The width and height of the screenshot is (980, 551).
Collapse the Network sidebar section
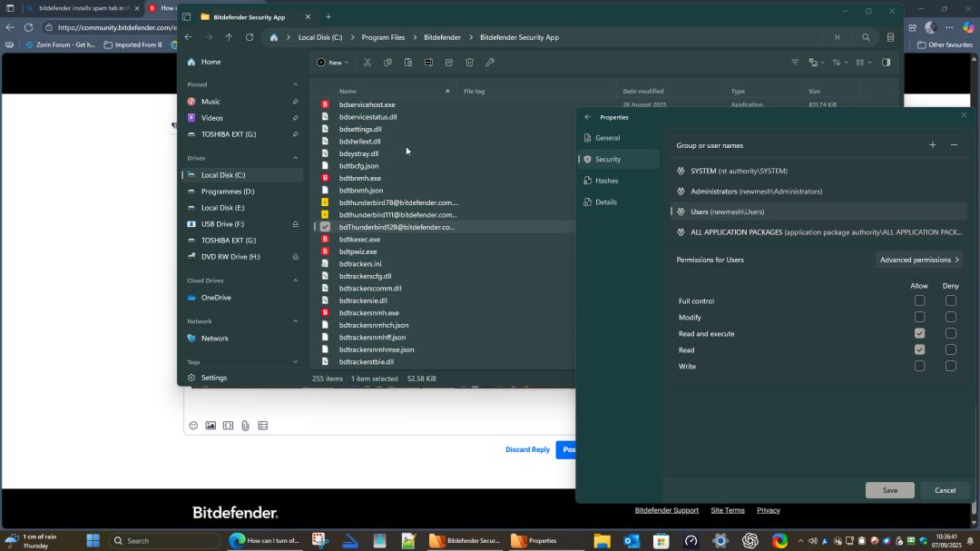[x=296, y=321]
